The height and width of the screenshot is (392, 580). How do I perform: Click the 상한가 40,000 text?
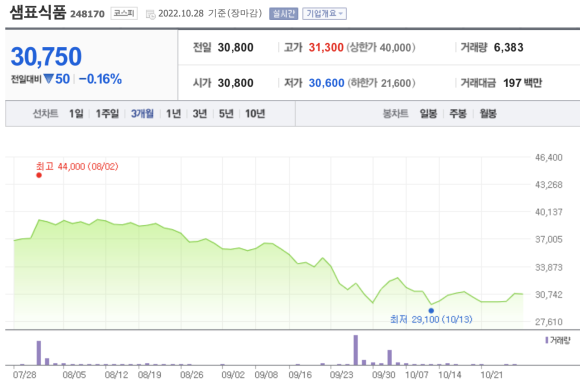pos(381,47)
